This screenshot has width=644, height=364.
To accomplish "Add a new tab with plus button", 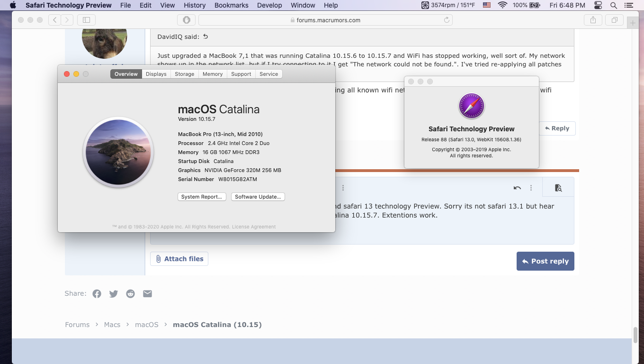I will point(633,23).
